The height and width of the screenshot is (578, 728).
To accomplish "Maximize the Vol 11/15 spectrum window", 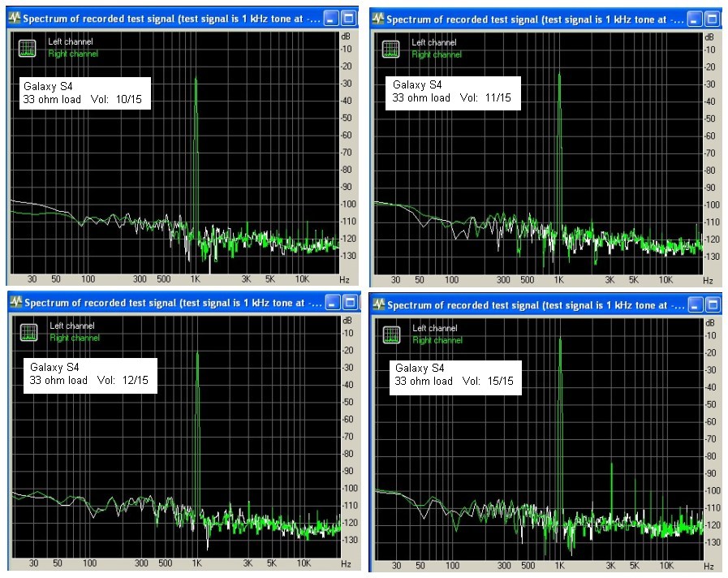I will pyautogui.click(x=712, y=19).
